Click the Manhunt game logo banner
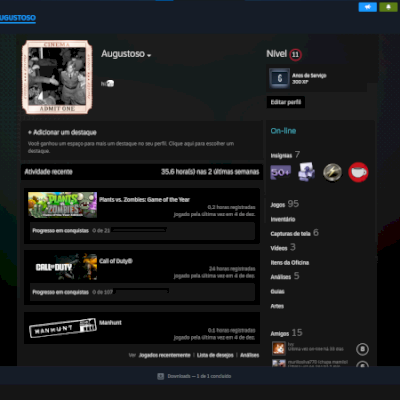Viewport: 400px width, 400px height. click(62, 328)
